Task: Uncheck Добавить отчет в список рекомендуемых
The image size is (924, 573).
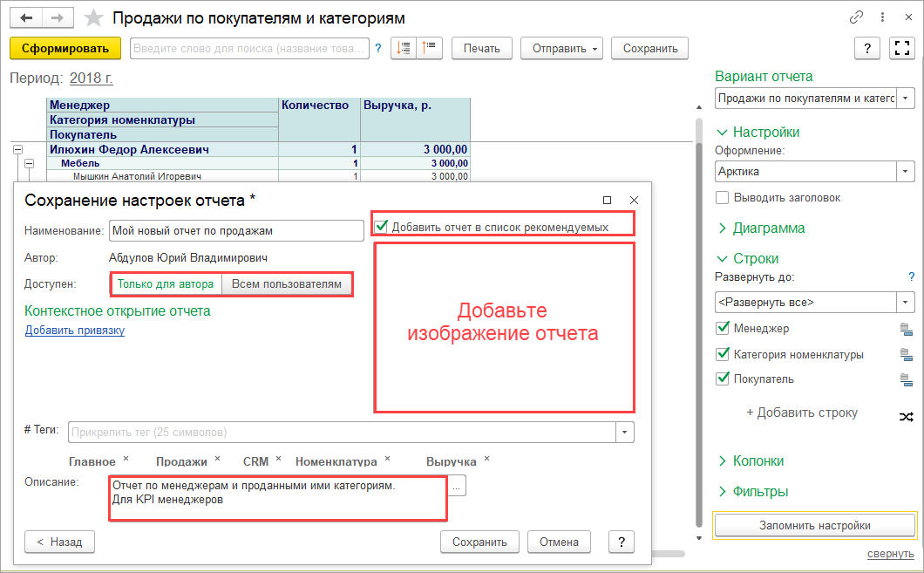Action: pos(381,227)
